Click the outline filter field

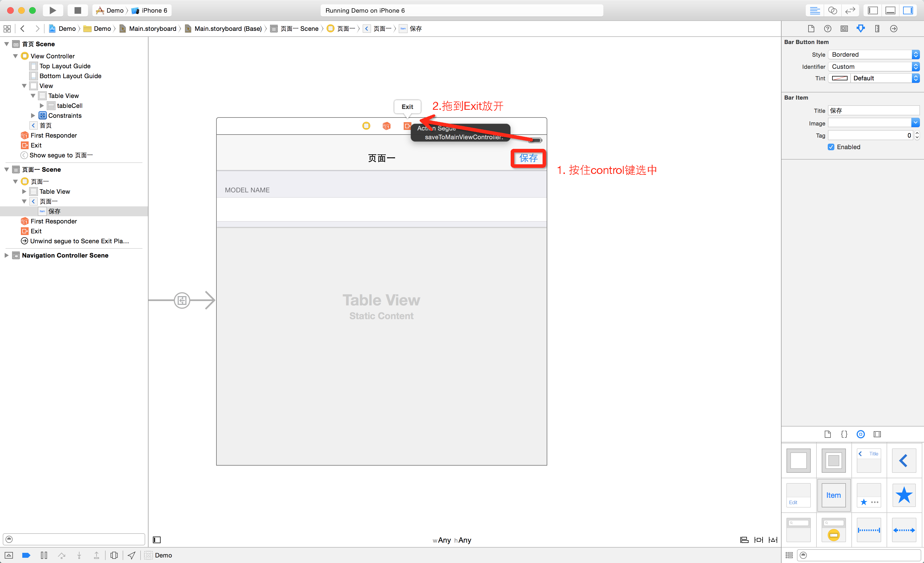[74, 539]
